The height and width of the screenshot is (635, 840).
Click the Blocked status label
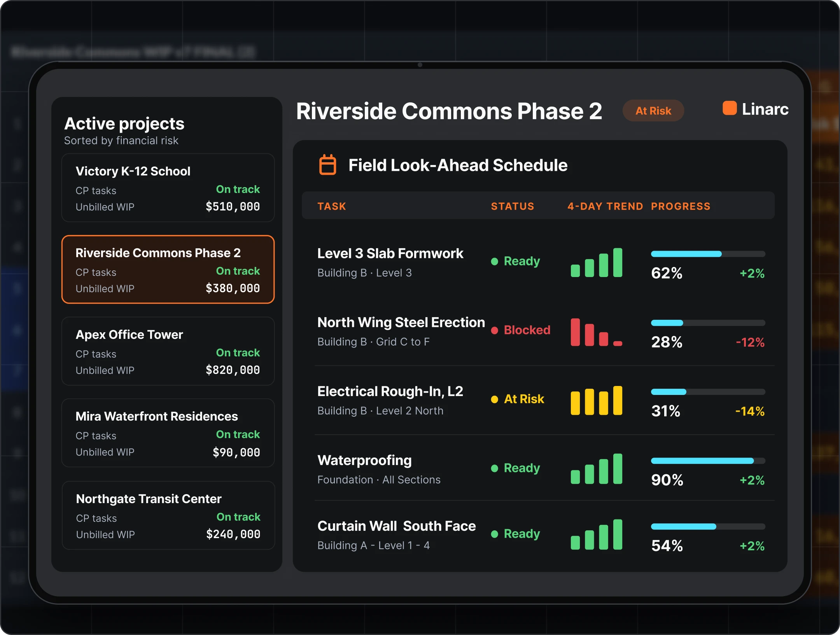[x=527, y=330]
